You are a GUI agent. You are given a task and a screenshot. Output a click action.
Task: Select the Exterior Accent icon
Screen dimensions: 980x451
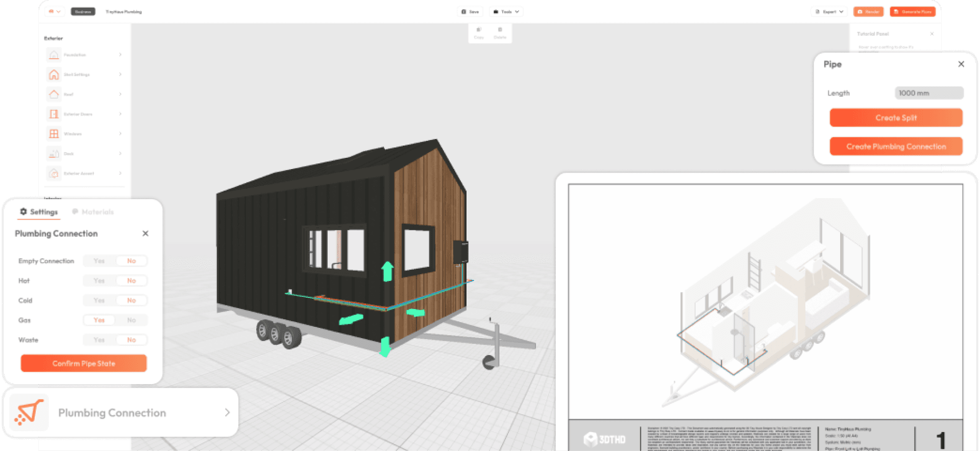[54, 173]
